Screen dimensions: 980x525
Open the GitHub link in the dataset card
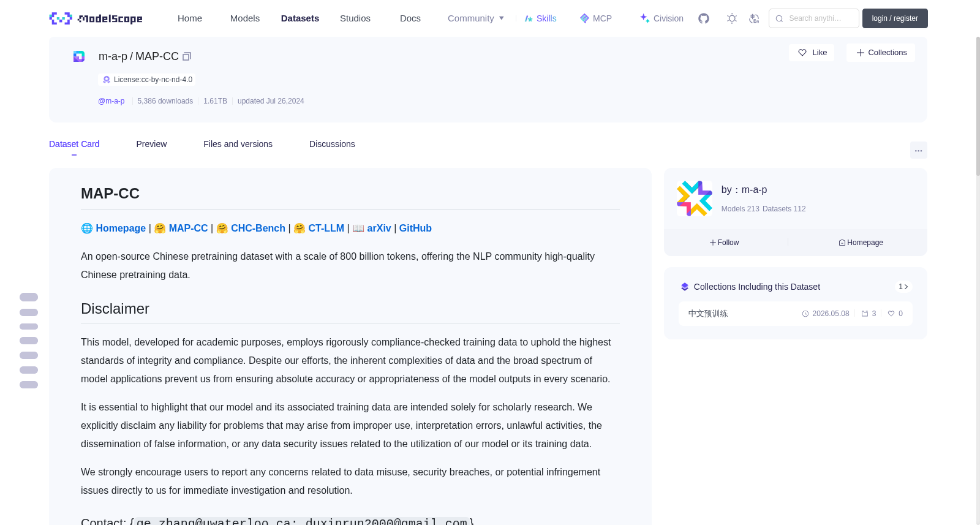click(x=415, y=228)
